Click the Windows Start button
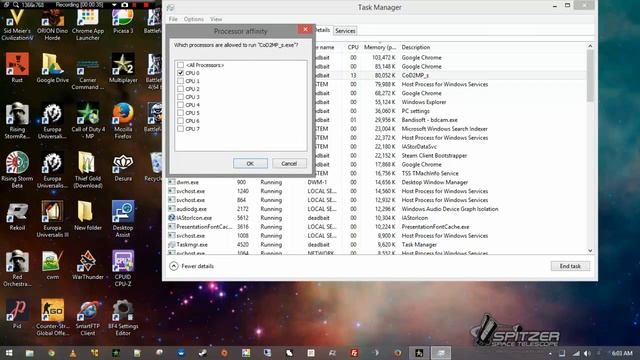The height and width of the screenshot is (360, 640). 9,353
